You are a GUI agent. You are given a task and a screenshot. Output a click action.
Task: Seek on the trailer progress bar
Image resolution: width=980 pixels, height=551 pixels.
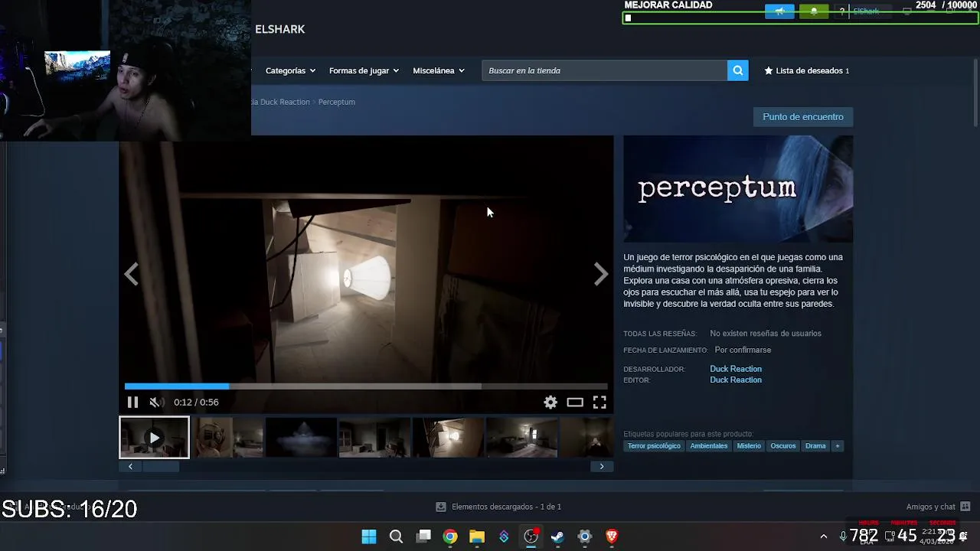point(366,386)
